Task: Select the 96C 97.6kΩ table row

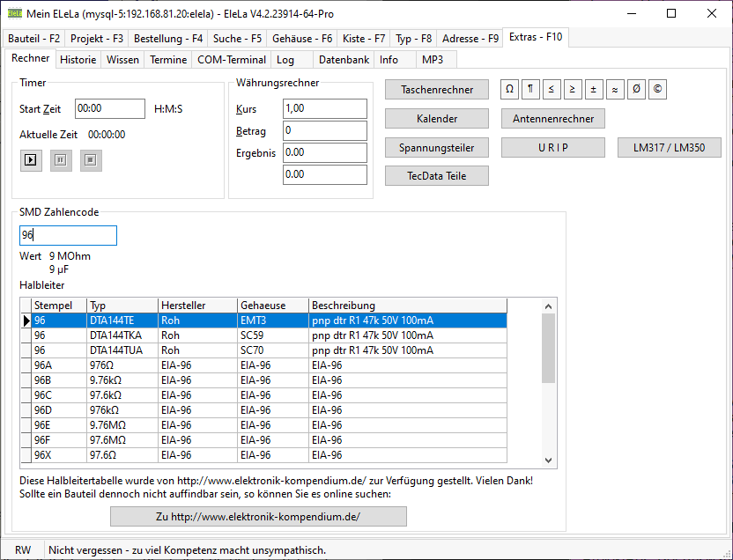Action: click(x=264, y=395)
